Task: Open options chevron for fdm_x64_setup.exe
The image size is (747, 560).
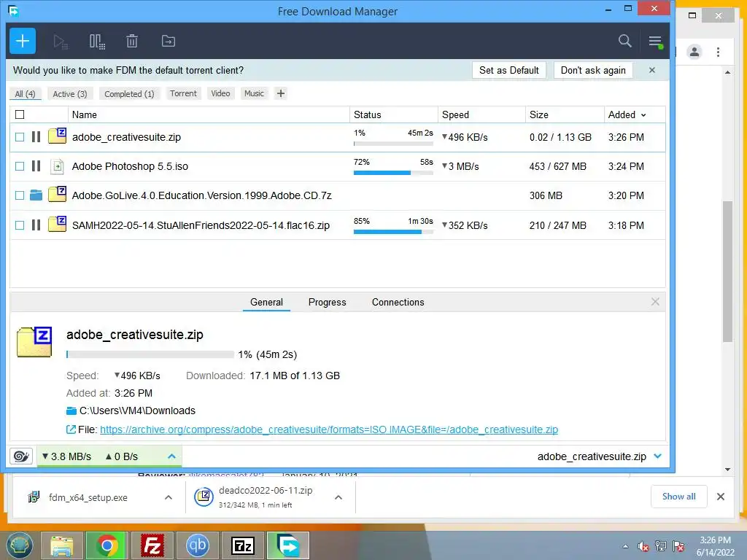Action: [x=169, y=497]
